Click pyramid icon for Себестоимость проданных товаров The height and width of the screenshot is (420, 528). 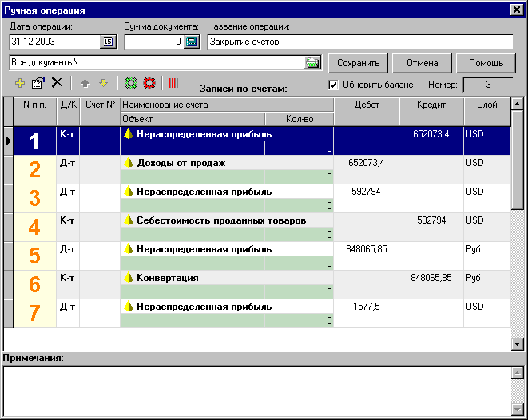pyautogui.click(x=129, y=220)
